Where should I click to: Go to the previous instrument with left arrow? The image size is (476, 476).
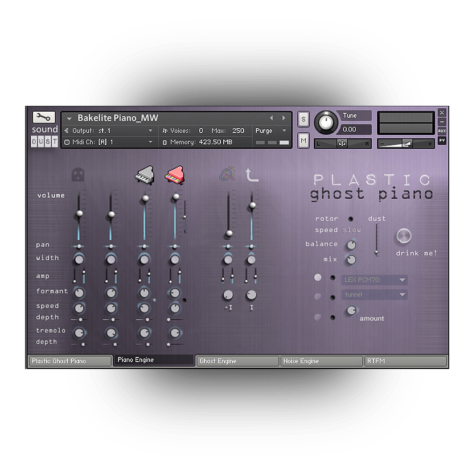[271, 118]
